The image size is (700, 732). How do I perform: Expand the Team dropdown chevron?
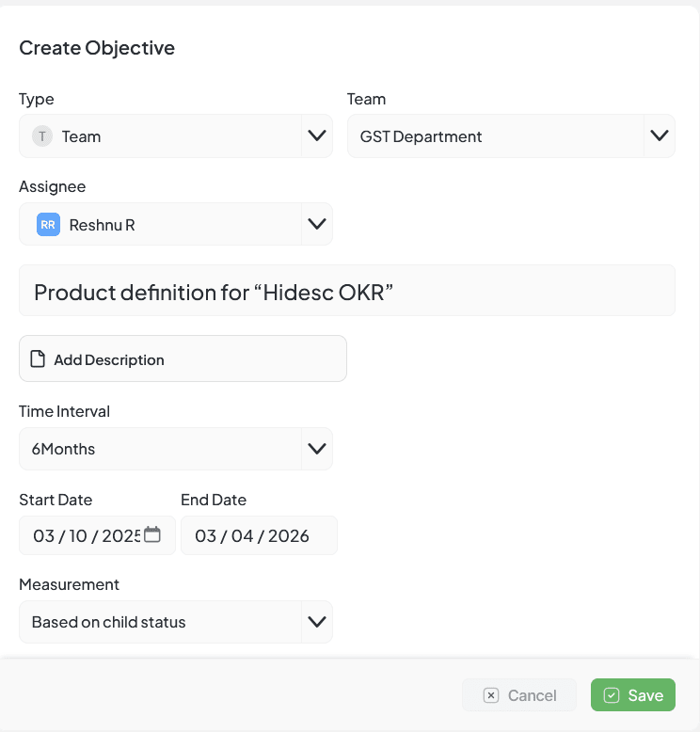click(x=659, y=136)
